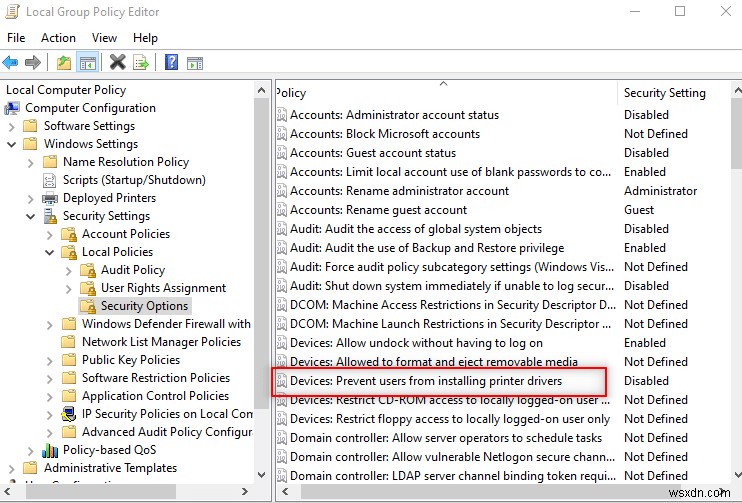
Task: Click the Up one level folder icon
Action: pyautogui.click(x=64, y=62)
